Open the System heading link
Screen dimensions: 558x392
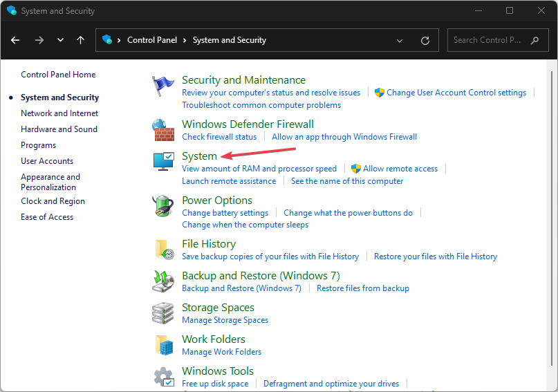199,156
